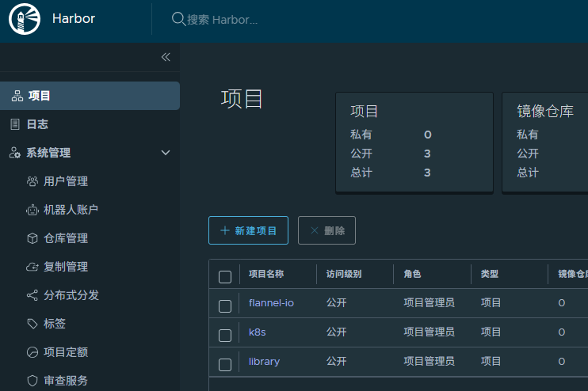The height and width of the screenshot is (391, 588).
Task: Click the 项目定额 gauge icon
Action: point(32,352)
